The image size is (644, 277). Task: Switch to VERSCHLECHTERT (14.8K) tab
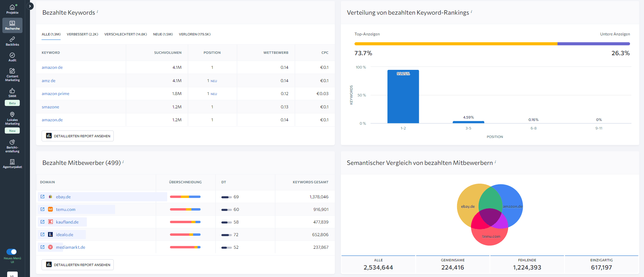pyautogui.click(x=126, y=34)
